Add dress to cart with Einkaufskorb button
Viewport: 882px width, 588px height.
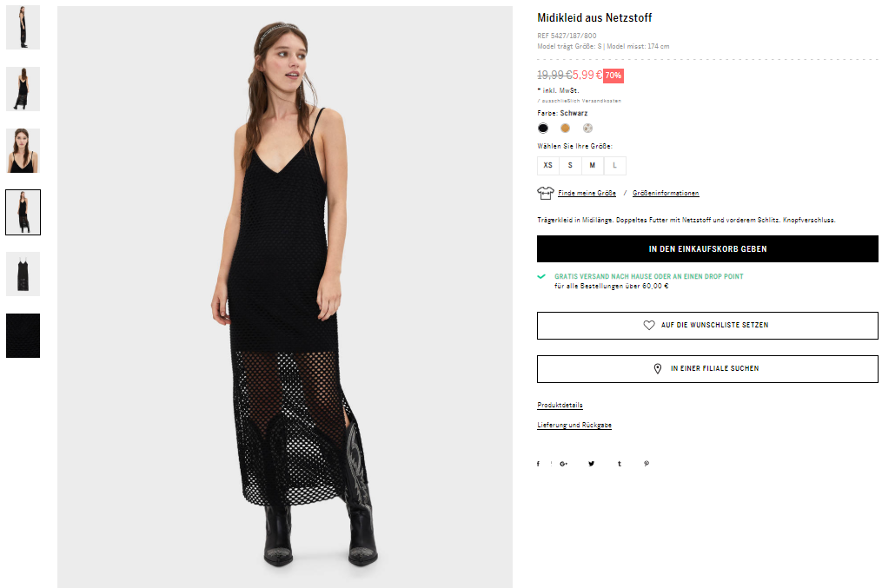pyautogui.click(x=707, y=249)
